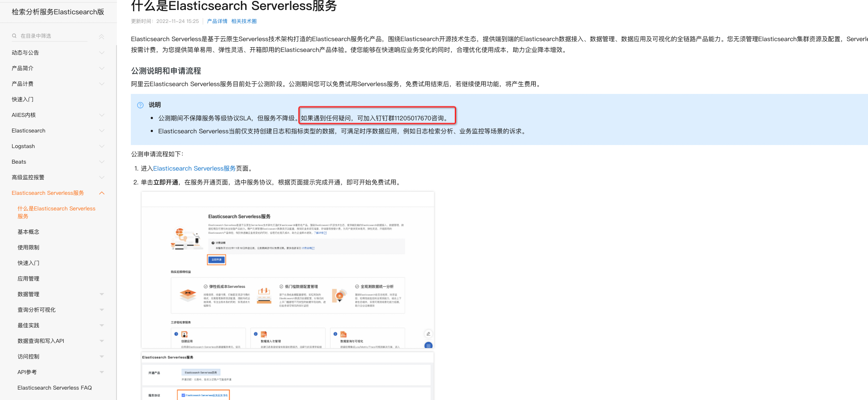This screenshot has width=868, height=400.
Task: Expand the 动态与公告 chevron
Action: tap(102, 53)
